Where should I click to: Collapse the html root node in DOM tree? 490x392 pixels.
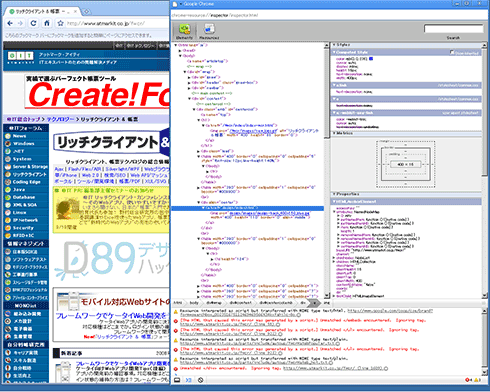click(x=176, y=45)
